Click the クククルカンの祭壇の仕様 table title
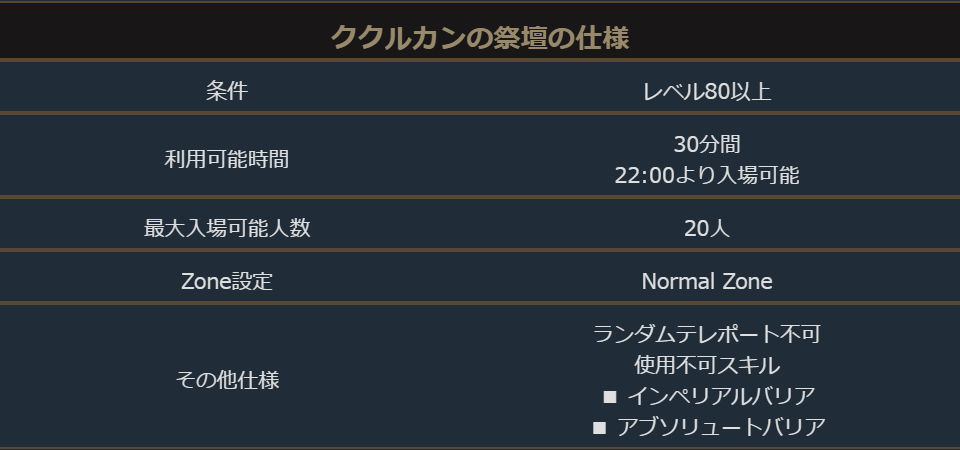The image size is (960, 450). pyautogui.click(x=480, y=38)
